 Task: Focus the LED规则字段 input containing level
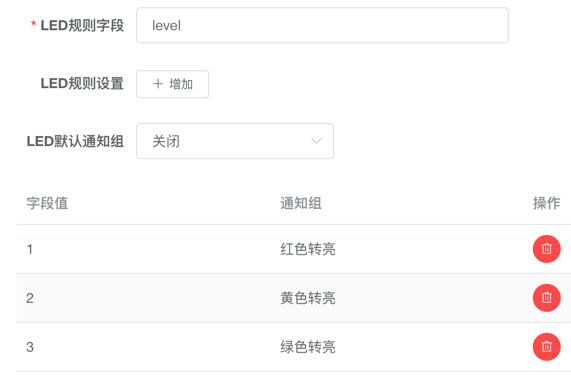point(322,25)
